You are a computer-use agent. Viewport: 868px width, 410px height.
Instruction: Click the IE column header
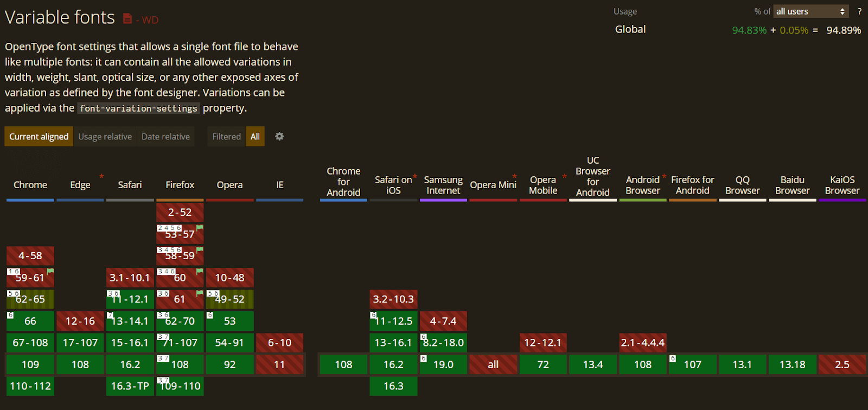[280, 185]
